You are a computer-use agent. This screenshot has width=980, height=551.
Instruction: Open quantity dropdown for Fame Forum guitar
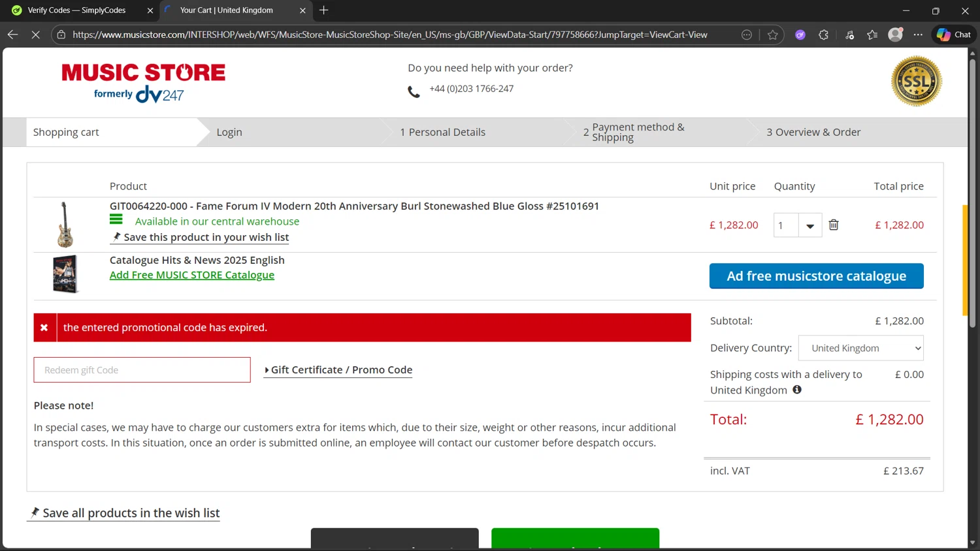tap(810, 226)
